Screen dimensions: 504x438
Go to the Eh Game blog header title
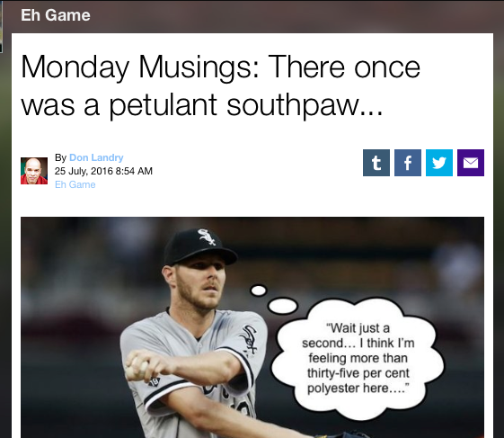click(x=56, y=15)
